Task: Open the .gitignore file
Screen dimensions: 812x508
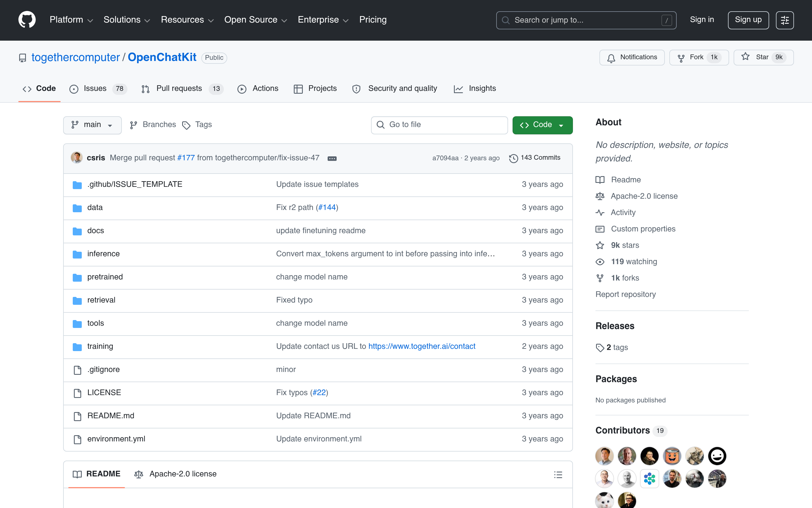Action: (x=103, y=370)
